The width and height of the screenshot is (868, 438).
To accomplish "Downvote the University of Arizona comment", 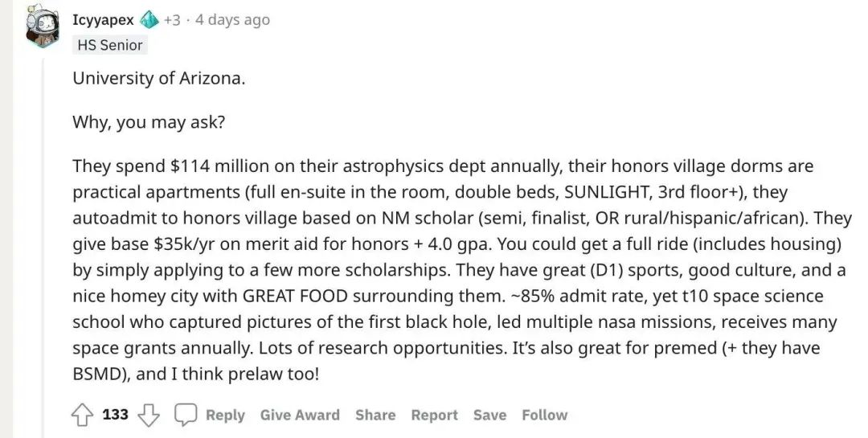I will [148, 415].
